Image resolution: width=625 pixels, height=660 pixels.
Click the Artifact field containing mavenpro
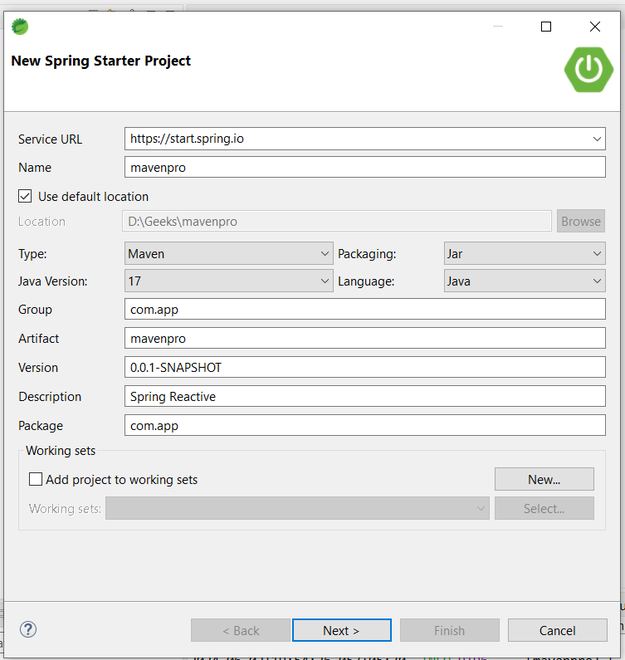(x=365, y=338)
